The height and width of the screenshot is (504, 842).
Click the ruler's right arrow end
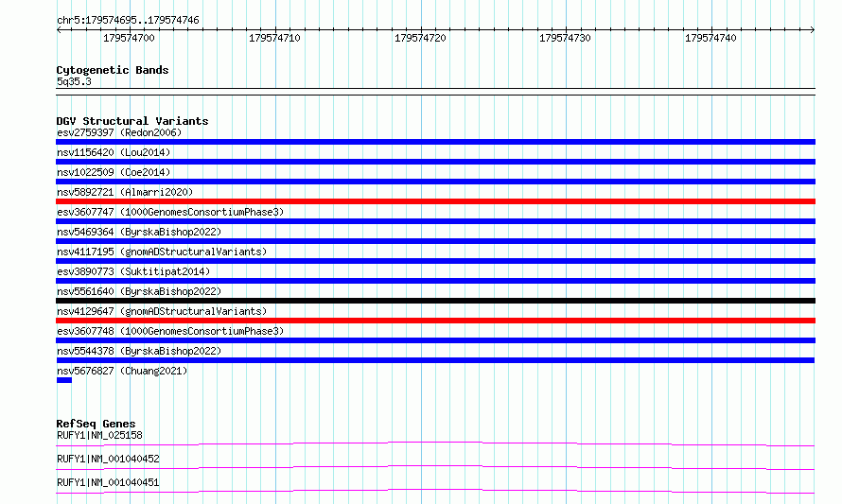tap(813, 29)
